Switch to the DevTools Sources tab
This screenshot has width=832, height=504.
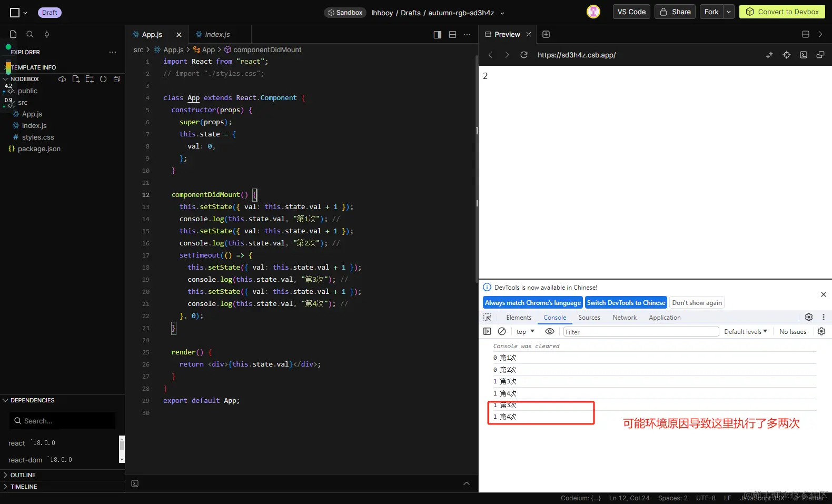tap(589, 318)
